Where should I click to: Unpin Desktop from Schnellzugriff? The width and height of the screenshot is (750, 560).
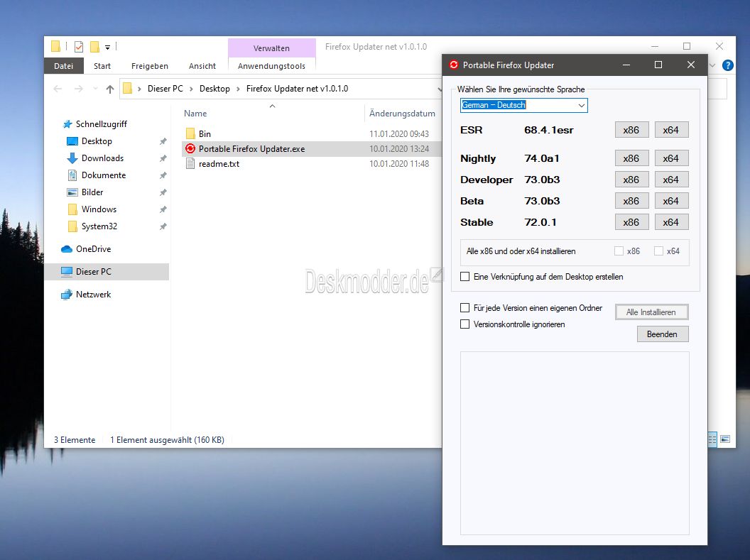point(163,141)
